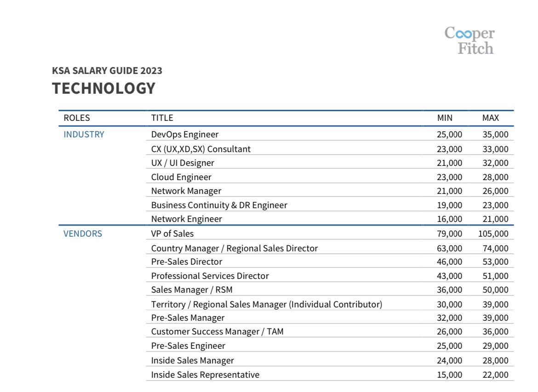This screenshot has height=392, width=538.
Task: Click the Cooper Fitch logo
Action: point(469,40)
